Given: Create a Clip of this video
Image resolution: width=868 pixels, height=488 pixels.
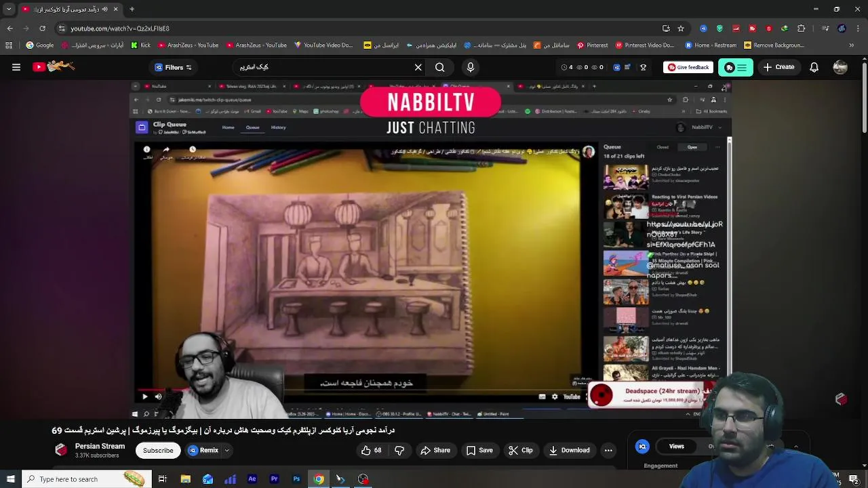Looking at the screenshot, I should [520, 450].
